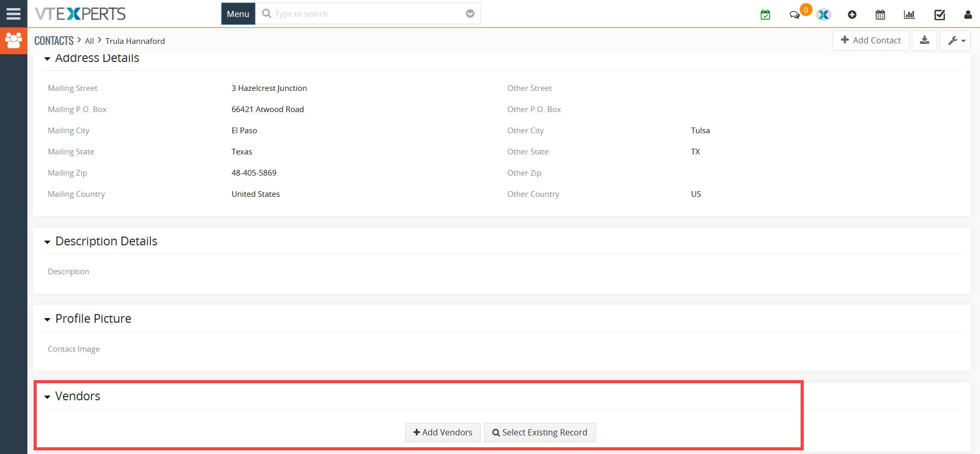Click the Other Street field label
This screenshot has height=454, width=980.
[530, 88]
